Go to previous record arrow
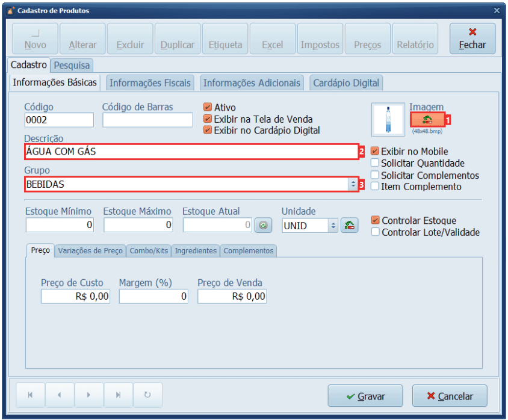 tap(60, 395)
